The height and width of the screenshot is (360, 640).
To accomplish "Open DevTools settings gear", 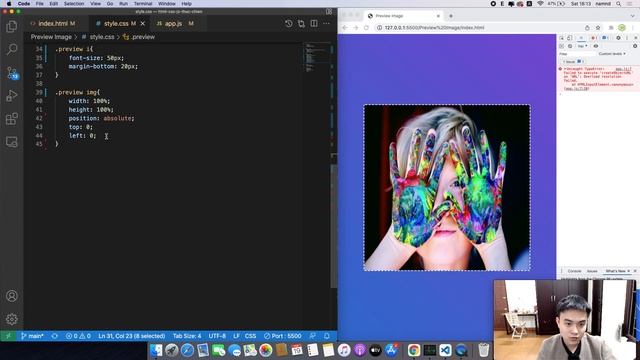I will (618, 38).
